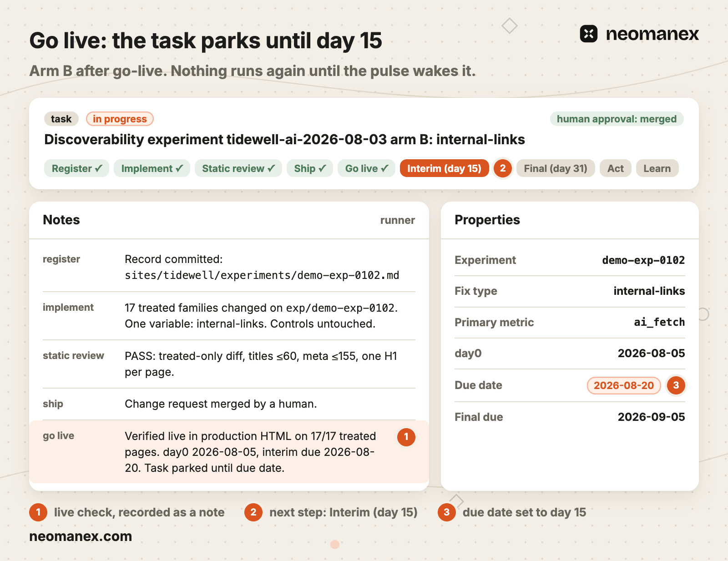The height and width of the screenshot is (561, 728).
Task: Select the Ship step pill
Action: pyautogui.click(x=310, y=168)
